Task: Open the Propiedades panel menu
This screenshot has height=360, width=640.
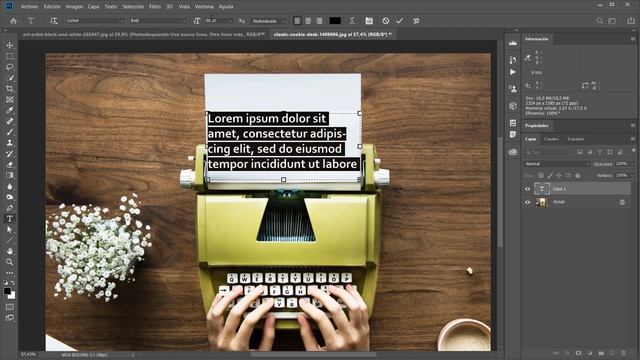Action: [633, 126]
